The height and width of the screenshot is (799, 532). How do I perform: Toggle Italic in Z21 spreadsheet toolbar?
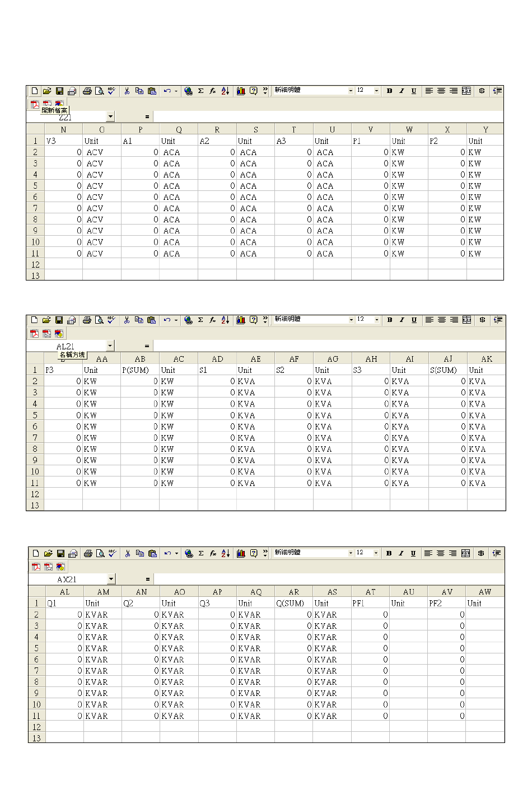click(402, 91)
